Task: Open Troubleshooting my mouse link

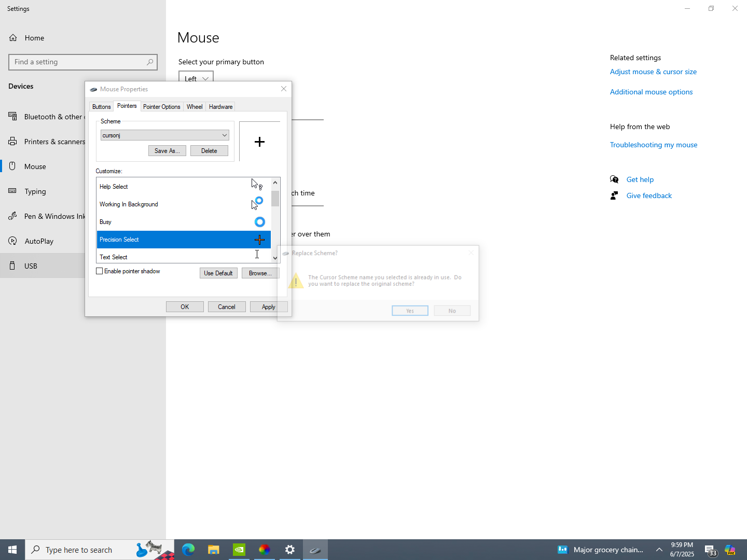Action: coord(654,145)
